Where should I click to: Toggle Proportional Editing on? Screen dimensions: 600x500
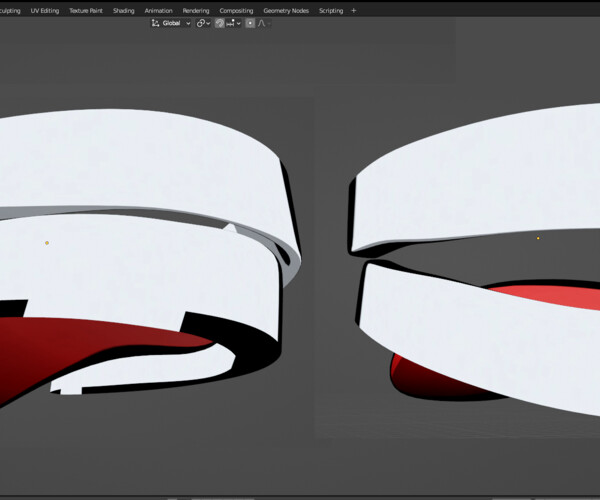(250, 23)
